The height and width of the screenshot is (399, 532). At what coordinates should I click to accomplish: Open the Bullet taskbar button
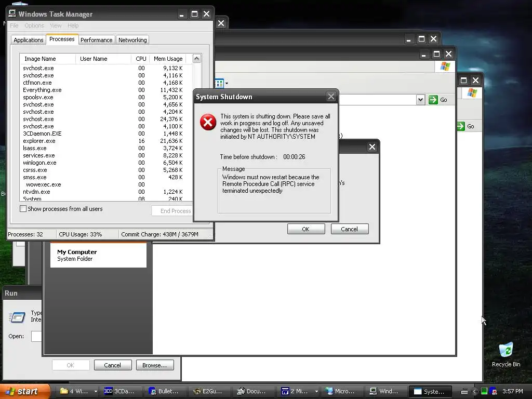[x=164, y=391]
